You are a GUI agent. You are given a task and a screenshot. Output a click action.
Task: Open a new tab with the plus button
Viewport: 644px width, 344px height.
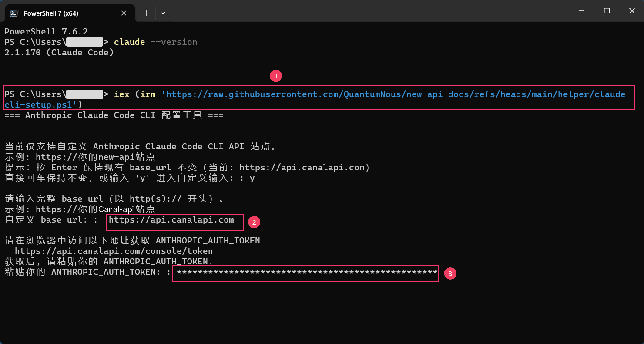(146, 13)
